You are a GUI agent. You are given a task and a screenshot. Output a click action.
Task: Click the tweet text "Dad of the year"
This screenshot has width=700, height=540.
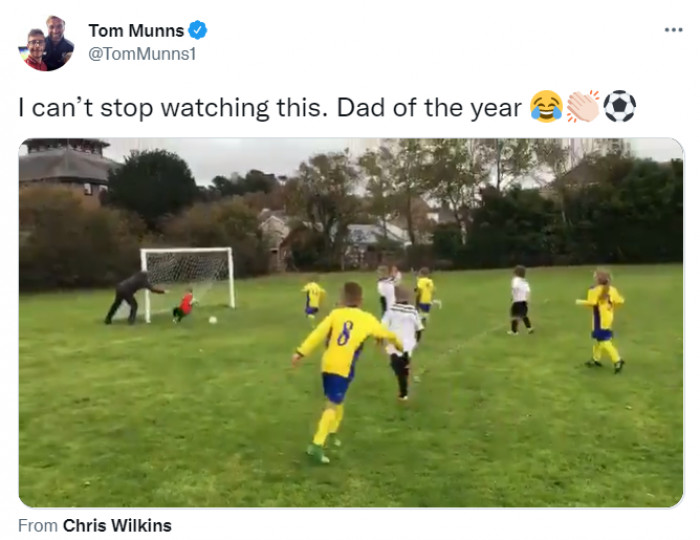pos(429,108)
